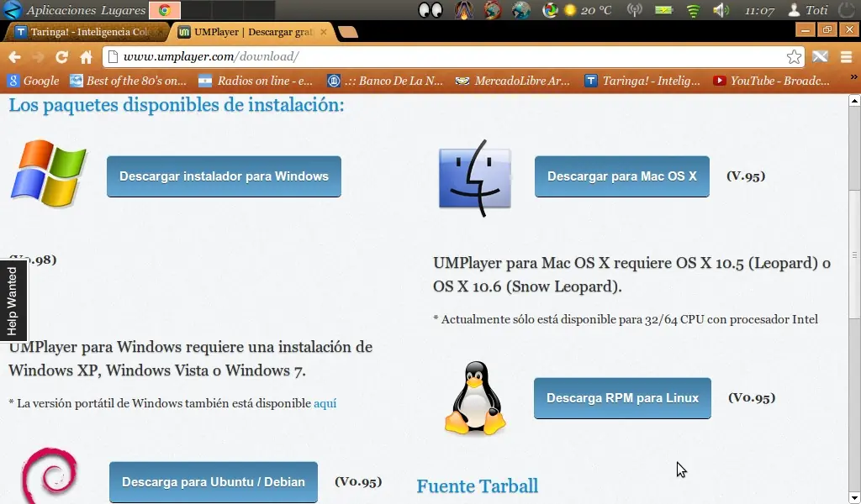The image size is (861, 504).
Task: Click the page scrollbar down arrow
Action: 854,497
